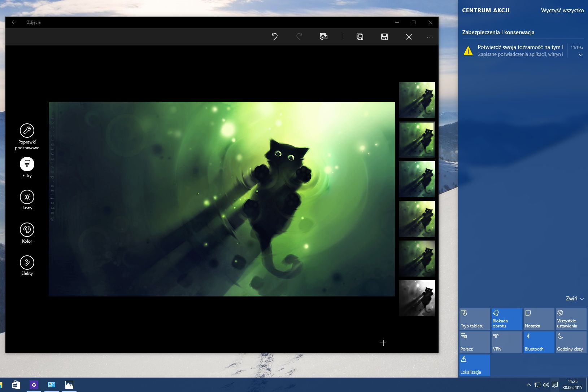Open the Notatka quick action
The height and width of the screenshot is (392, 588).
pos(539,319)
